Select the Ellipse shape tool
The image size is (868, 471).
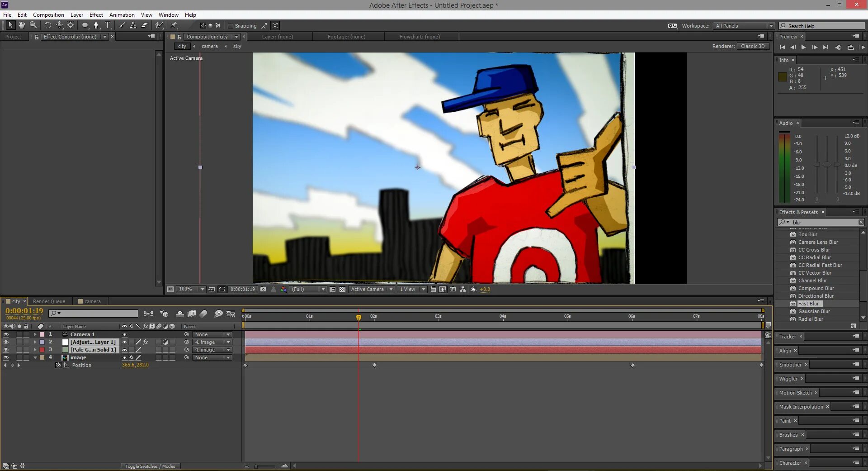point(85,25)
